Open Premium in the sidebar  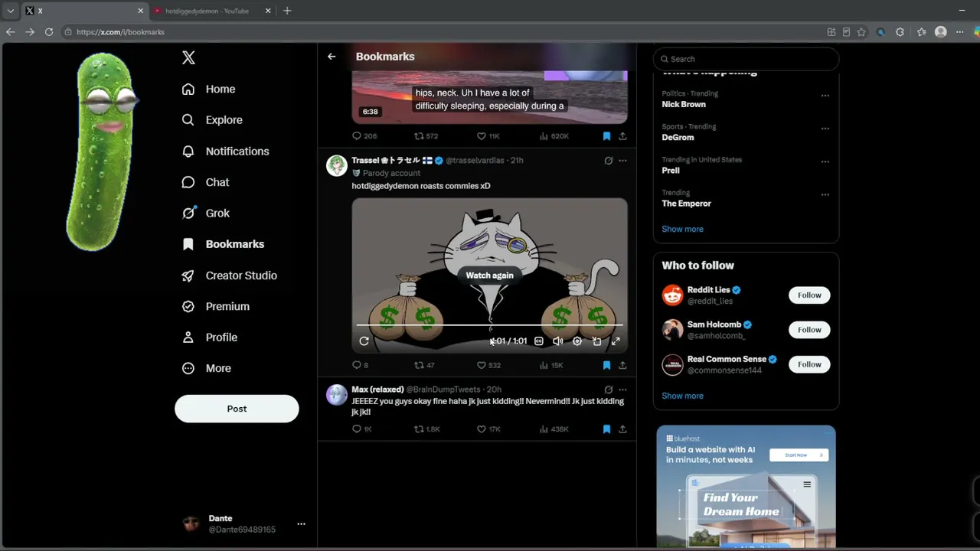tap(215, 306)
